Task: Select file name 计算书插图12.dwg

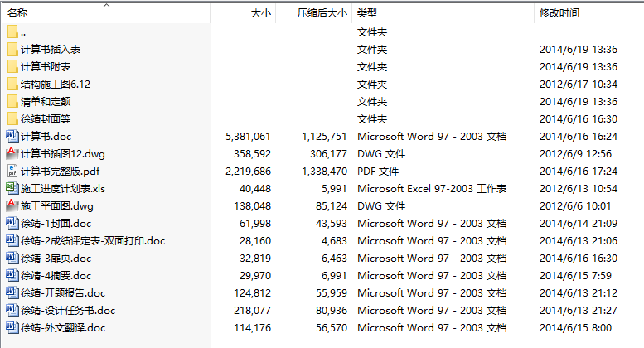Action: pyautogui.click(x=63, y=154)
